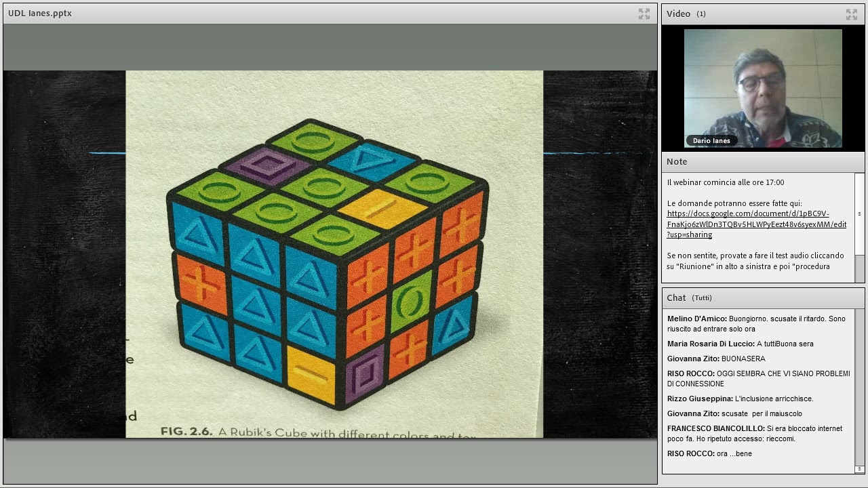Click the Chat pod scrollbar down arrow
The image size is (868, 488).
click(860, 469)
